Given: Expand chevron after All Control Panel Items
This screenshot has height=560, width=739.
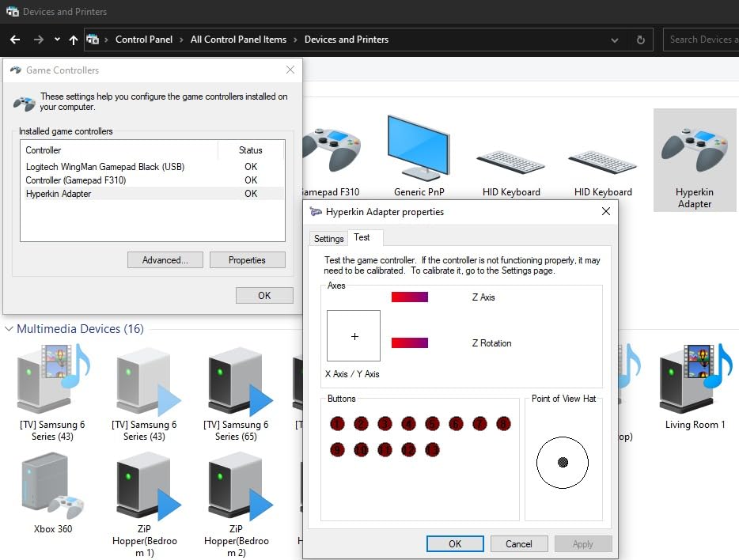Looking at the screenshot, I should 295,40.
